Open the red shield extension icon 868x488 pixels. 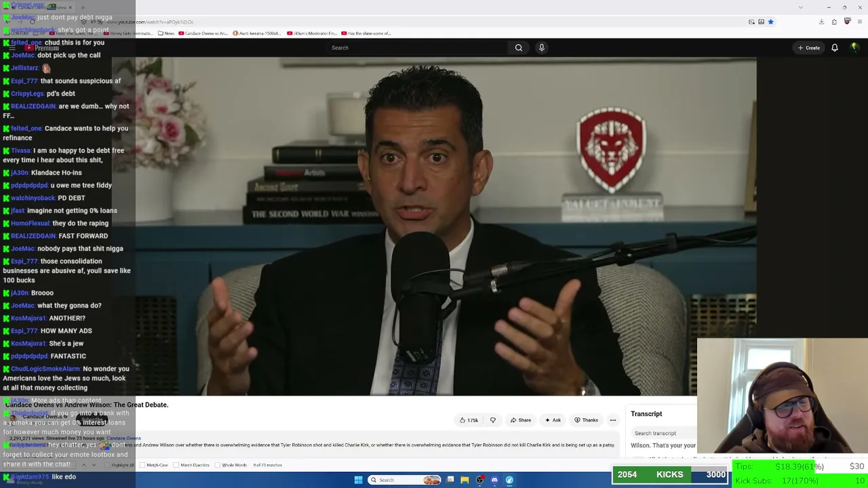847,22
